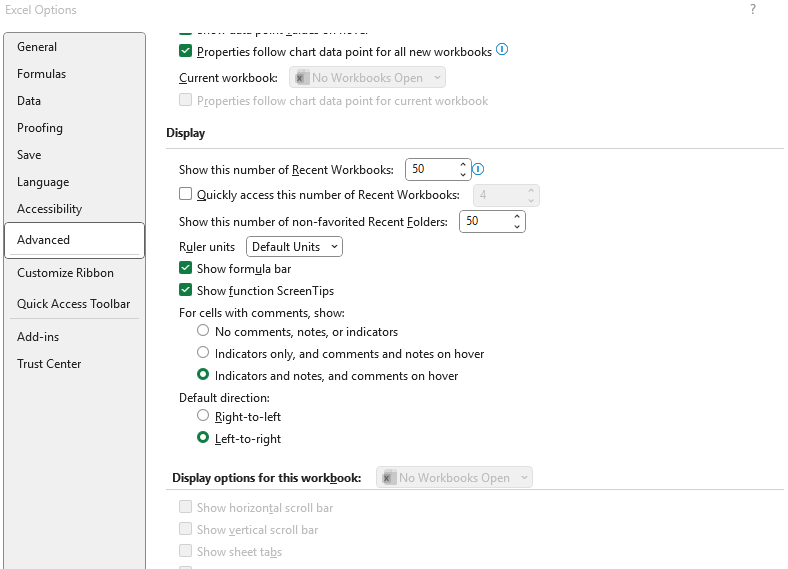Image resolution: width=788 pixels, height=569 pixels.
Task: Click the info icon beside chart data point option
Action: coord(502,50)
